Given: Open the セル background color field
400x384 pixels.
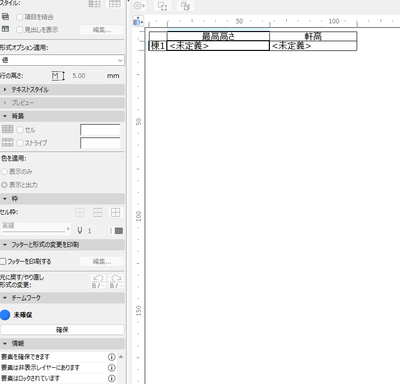Looking at the screenshot, I should tap(100, 130).
